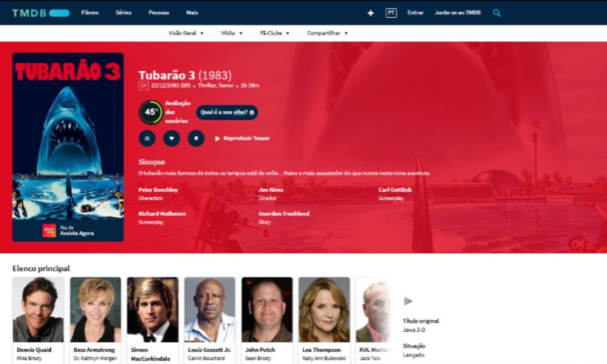The height and width of the screenshot is (364, 607).
Task: Toggle the watchlist bookmark icon
Action: [196, 138]
